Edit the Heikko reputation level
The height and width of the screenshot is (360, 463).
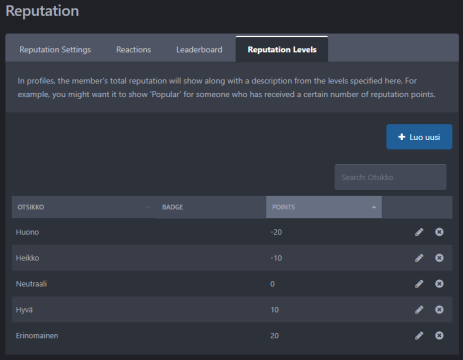click(x=419, y=258)
